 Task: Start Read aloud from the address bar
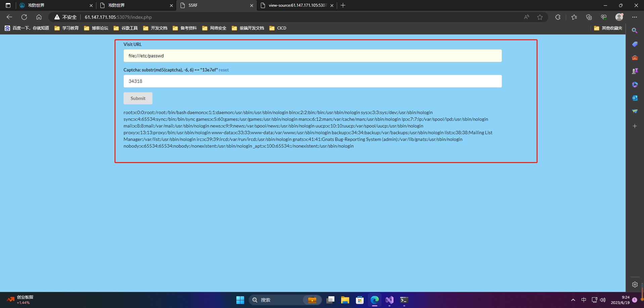[526, 17]
